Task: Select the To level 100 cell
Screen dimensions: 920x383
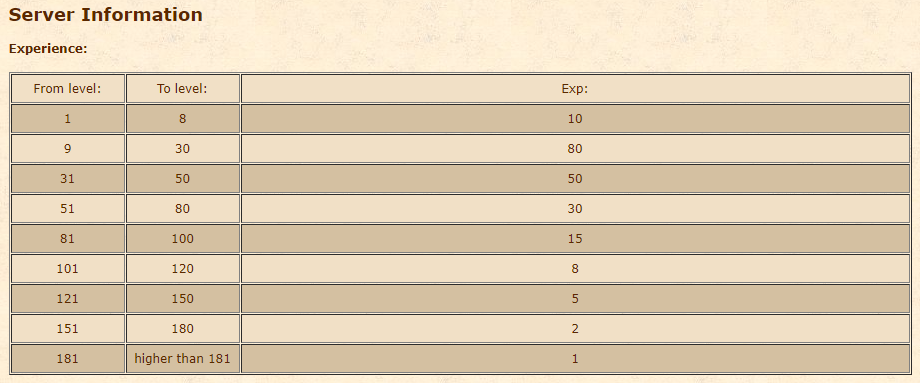Action: pyautogui.click(x=182, y=239)
